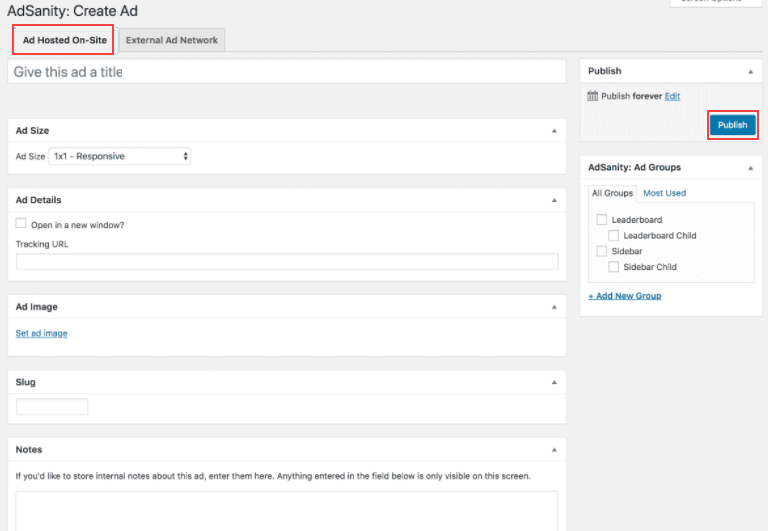Screen dimensions: 768x531
Task: Collapse the Ad Size panel
Action: click(x=554, y=131)
